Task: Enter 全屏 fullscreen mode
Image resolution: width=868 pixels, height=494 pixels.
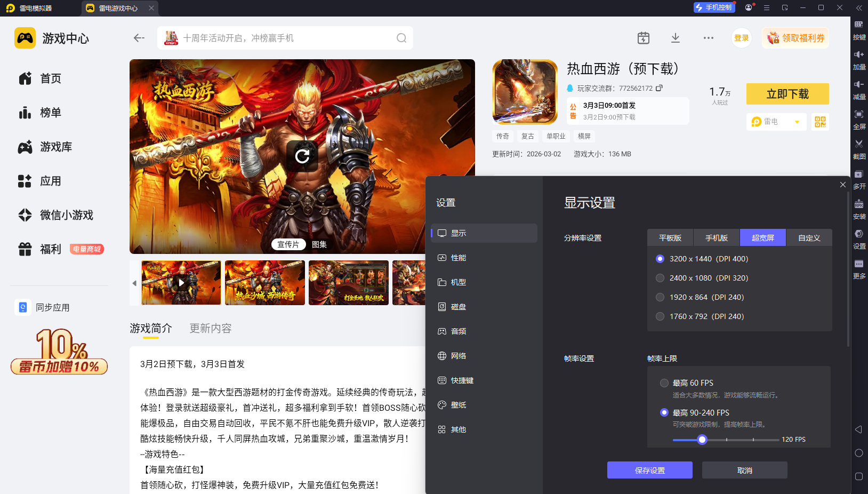Action: (859, 120)
